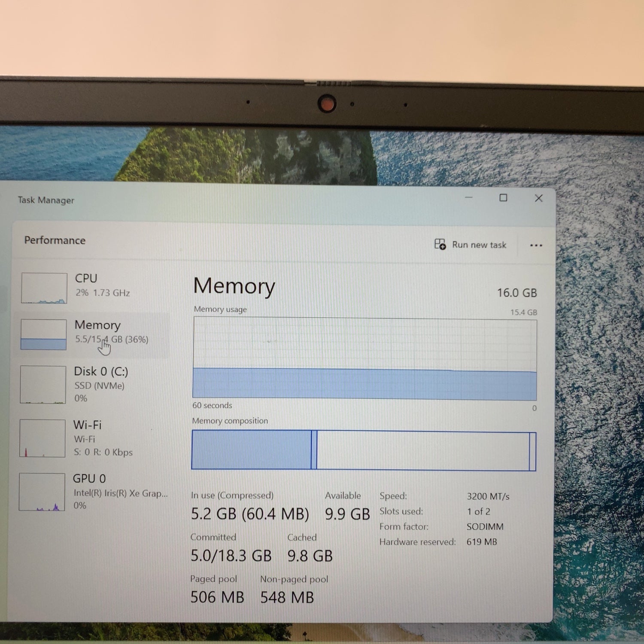The width and height of the screenshot is (644, 644).
Task: Click the Memory mini graph thumbnail
Action: (43, 334)
